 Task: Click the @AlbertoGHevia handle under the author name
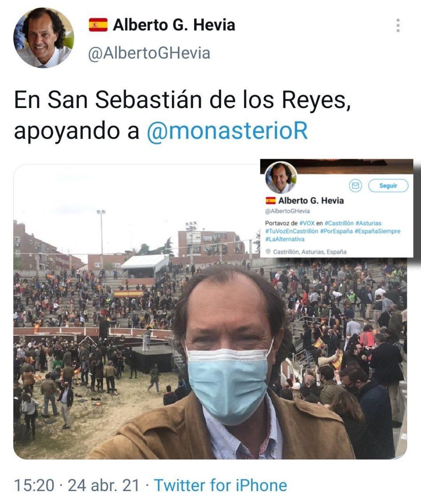(149, 53)
